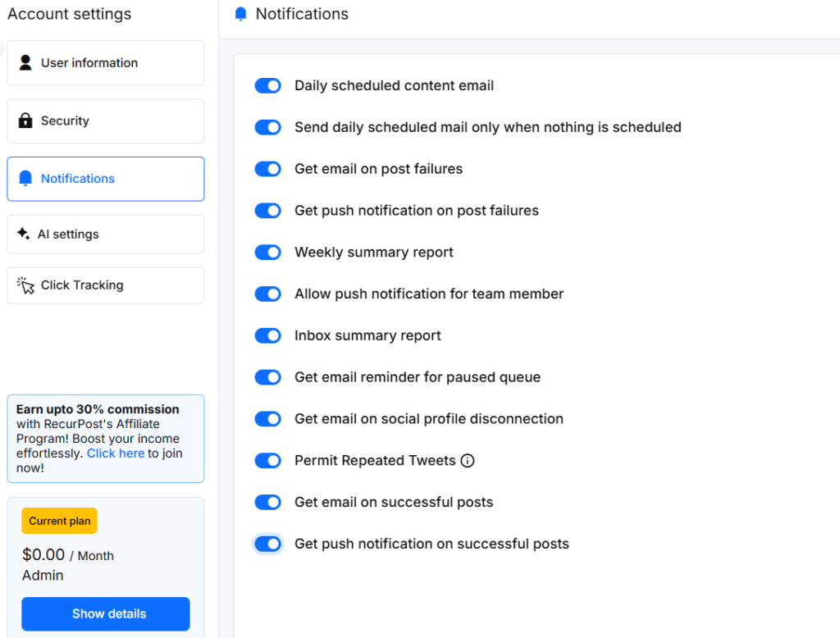
Task: Toggle the Inbox summary report off
Action: 267,335
